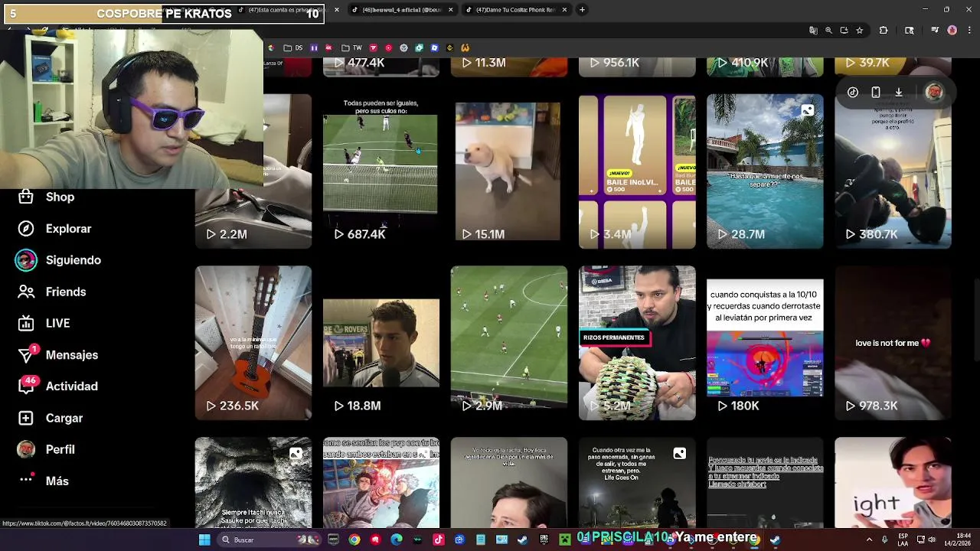Open TikTok app from taskbar

[x=438, y=540]
